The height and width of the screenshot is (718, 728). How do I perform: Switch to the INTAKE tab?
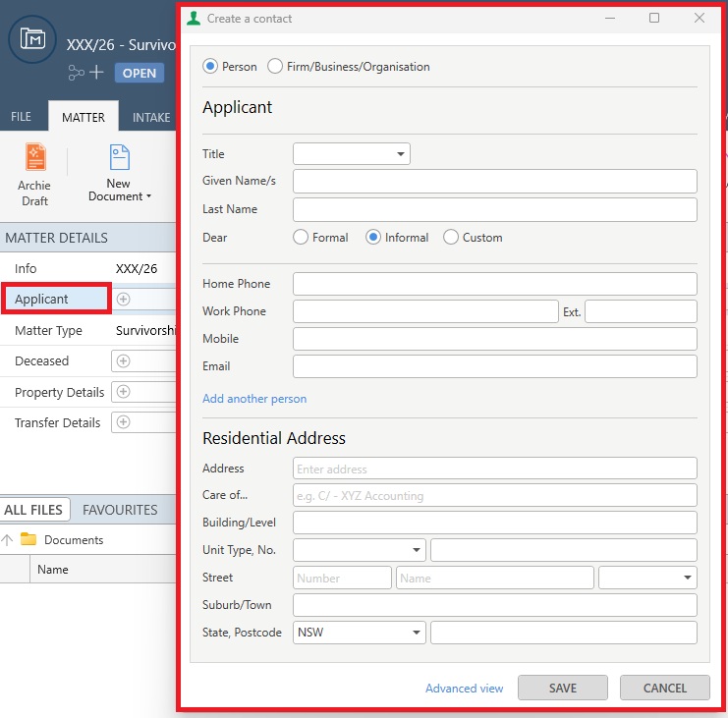point(151,117)
